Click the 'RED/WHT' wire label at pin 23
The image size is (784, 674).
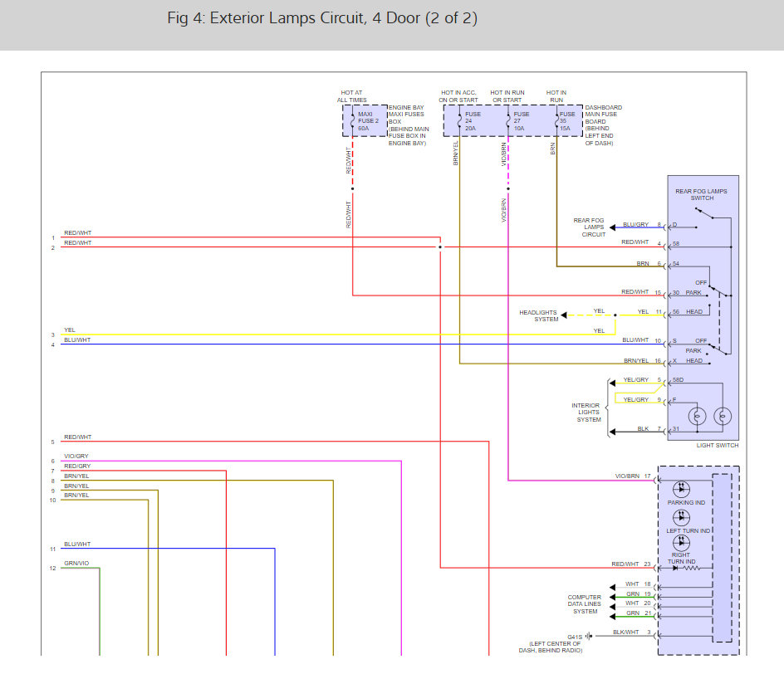pyautogui.click(x=625, y=564)
